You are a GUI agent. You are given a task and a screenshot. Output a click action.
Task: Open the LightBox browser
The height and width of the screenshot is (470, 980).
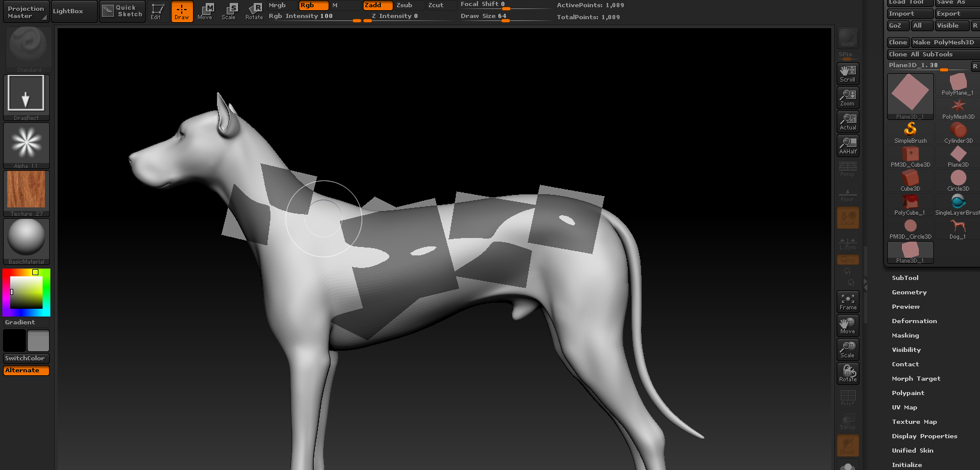click(x=74, y=11)
